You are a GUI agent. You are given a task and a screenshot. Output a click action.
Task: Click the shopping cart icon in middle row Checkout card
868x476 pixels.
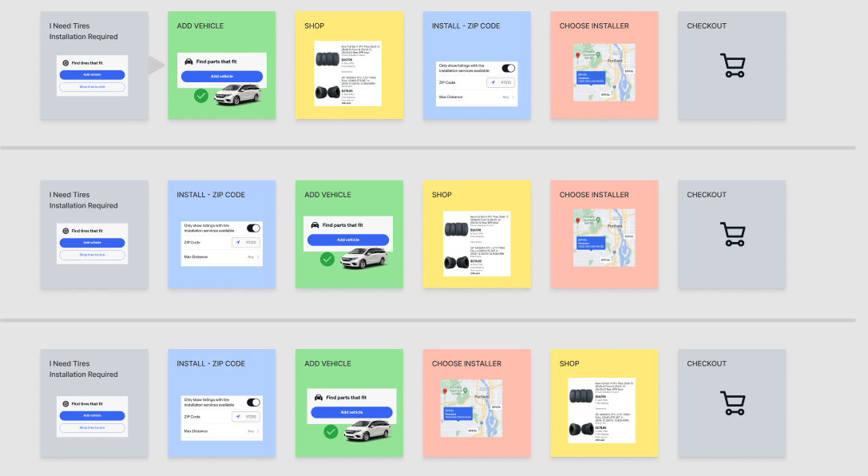pos(733,234)
